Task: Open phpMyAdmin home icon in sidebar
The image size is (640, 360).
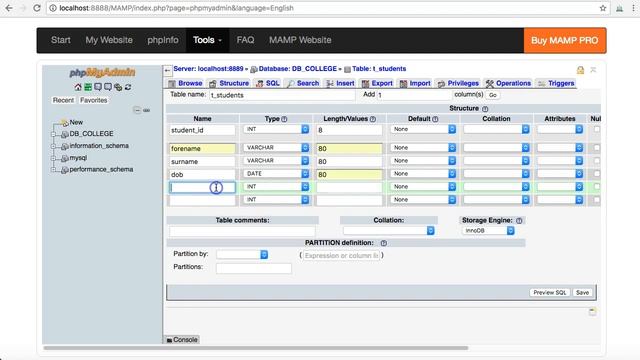Action: 78,87
